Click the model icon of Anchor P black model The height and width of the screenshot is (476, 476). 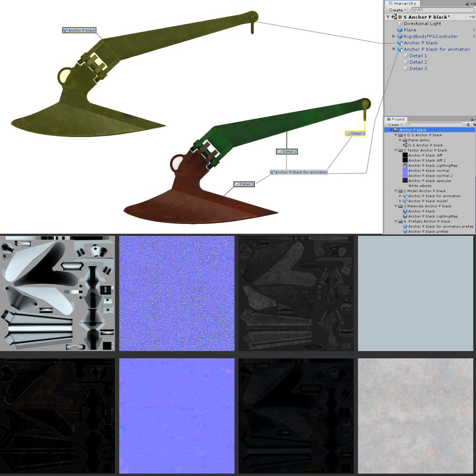click(405, 201)
